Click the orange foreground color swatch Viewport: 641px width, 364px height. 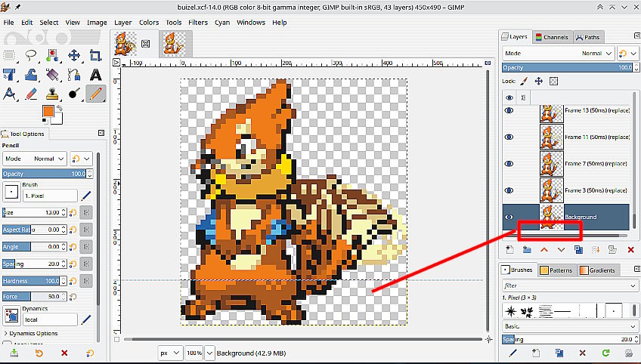(x=48, y=112)
